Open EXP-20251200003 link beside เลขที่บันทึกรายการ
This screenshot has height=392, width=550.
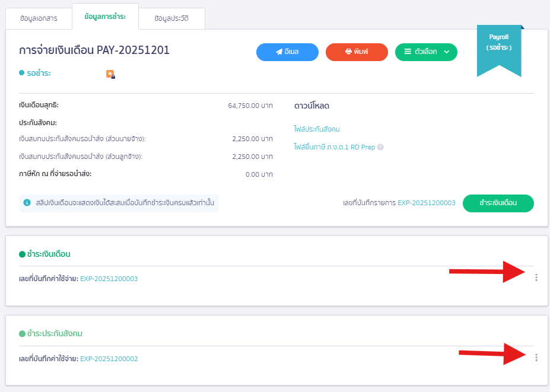(426, 203)
